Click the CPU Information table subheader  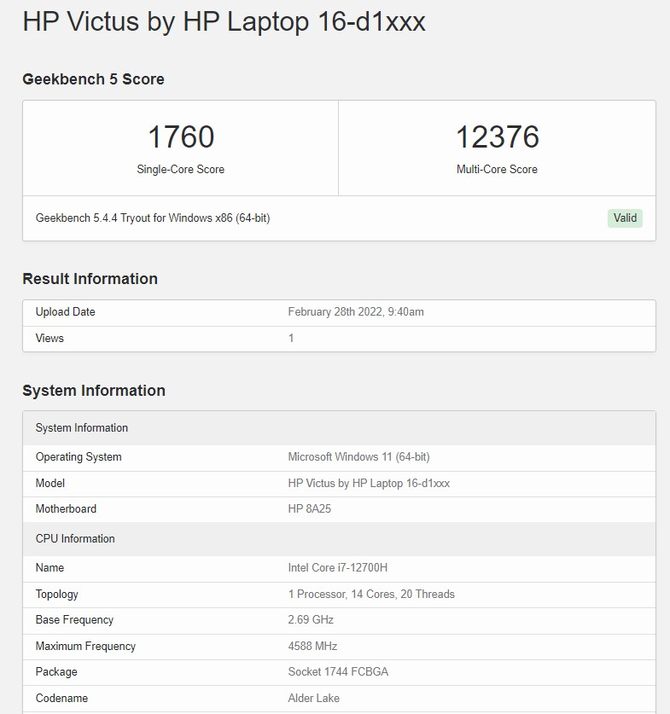[x=75, y=539]
